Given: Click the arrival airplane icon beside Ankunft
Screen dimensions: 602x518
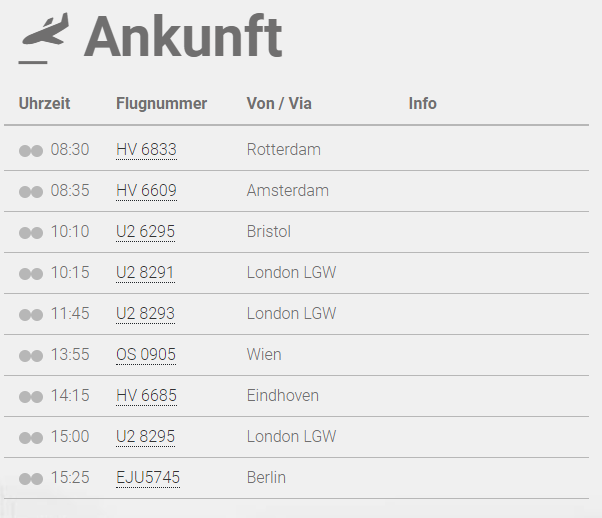Looking at the screenshot, I should click(x=45, y=38).
